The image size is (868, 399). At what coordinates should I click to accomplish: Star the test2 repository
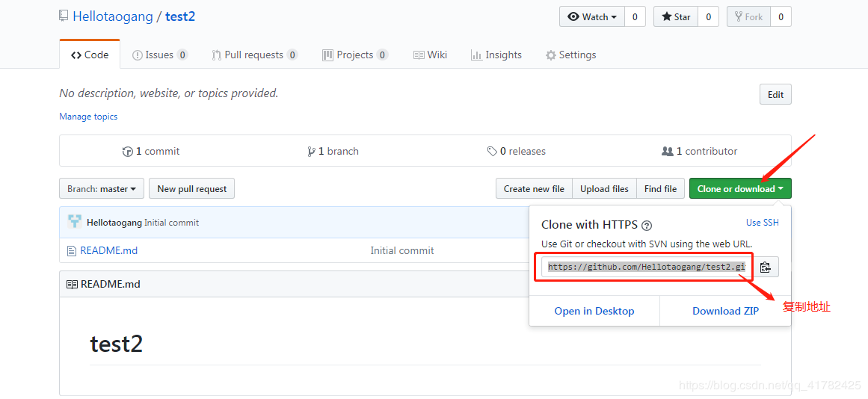click(676, 16)
